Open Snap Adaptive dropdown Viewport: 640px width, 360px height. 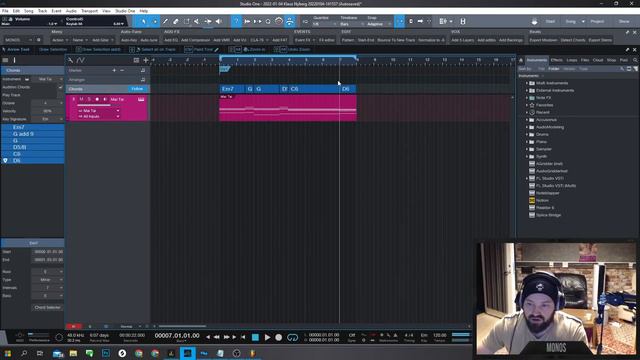(x=379, y=24)
